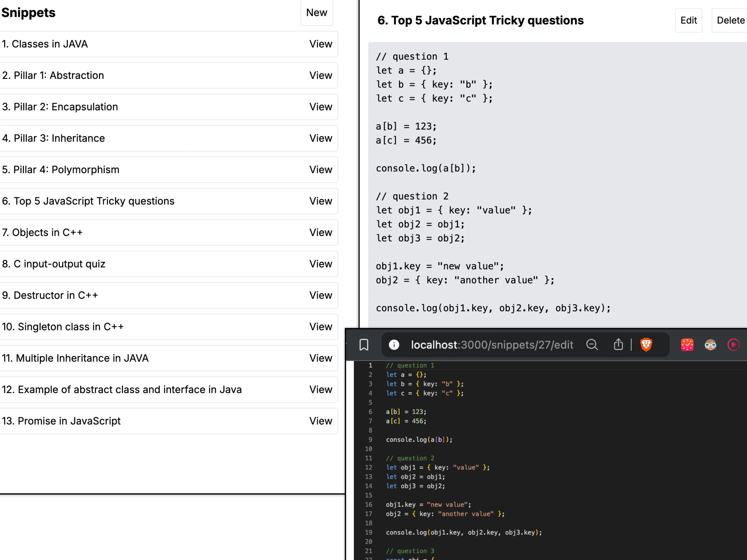The image size is (747, 560).
Task: Click 'obj1.key = "new value";' in preview
Action: click(x=440, y=266)
